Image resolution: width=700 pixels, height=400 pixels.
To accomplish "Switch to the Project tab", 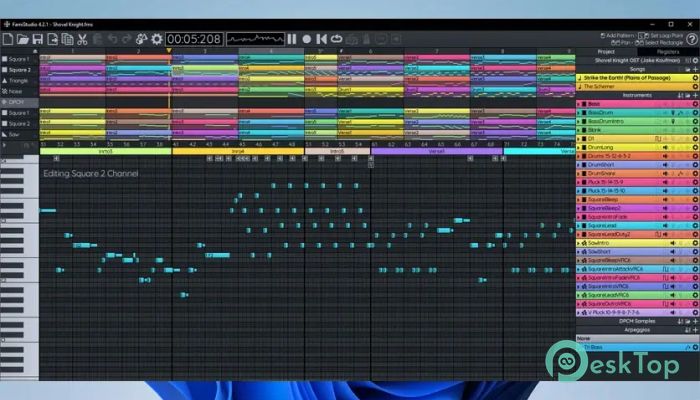I will (606, 52).
